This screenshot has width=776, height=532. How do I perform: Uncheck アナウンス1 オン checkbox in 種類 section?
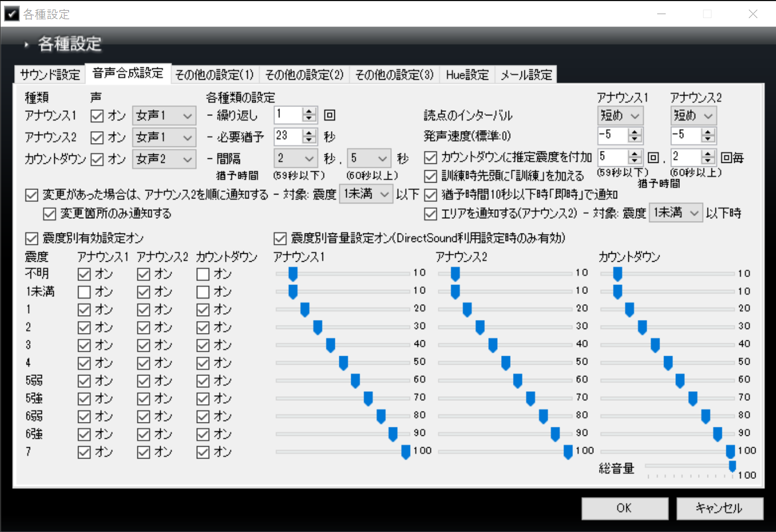(97, 116)
